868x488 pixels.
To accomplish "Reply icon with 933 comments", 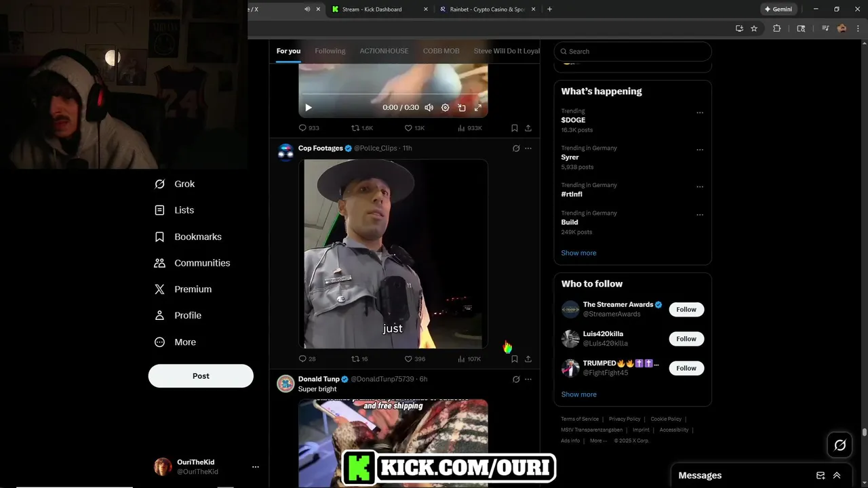I will point(303,128).
